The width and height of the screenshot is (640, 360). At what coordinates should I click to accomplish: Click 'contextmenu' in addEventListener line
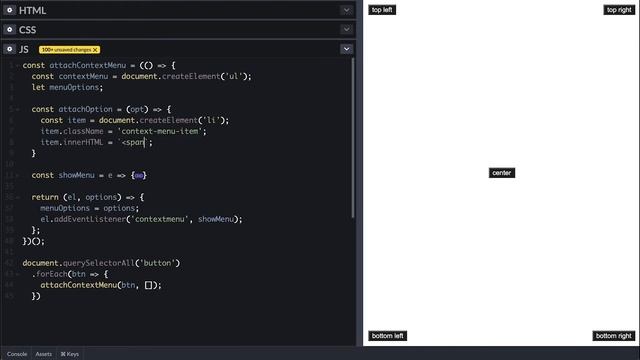tap(160, 219)
